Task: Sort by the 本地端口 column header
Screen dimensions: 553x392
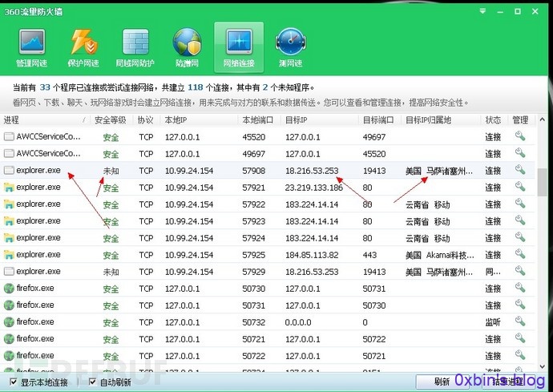Action: [259, 120]
